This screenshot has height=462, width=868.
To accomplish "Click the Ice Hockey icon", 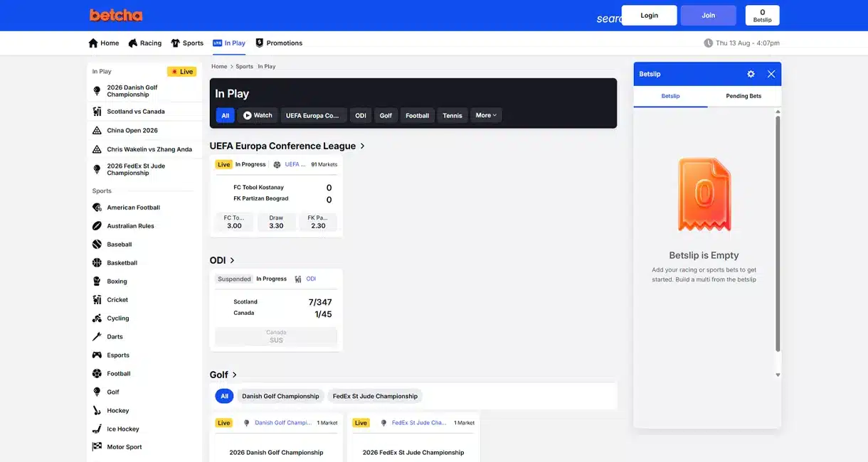I will pos(97,429).
